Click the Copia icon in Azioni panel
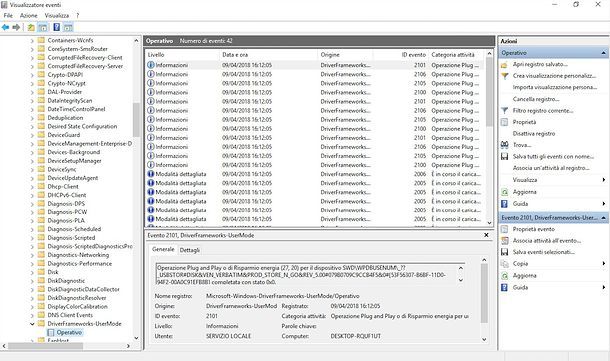The width and height of the screenshot is (610, 361). tap(504, 264)
